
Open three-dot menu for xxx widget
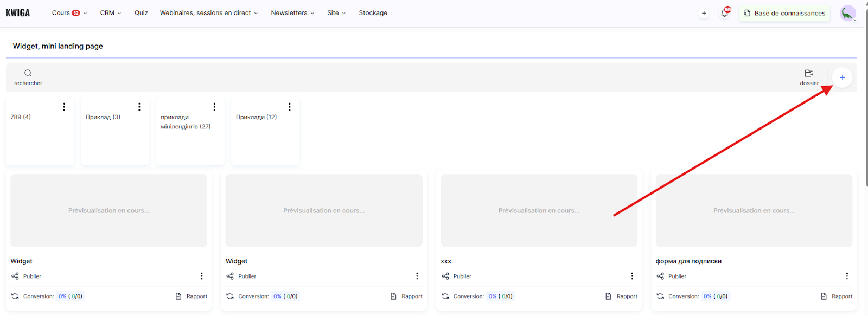click(632, 276)
